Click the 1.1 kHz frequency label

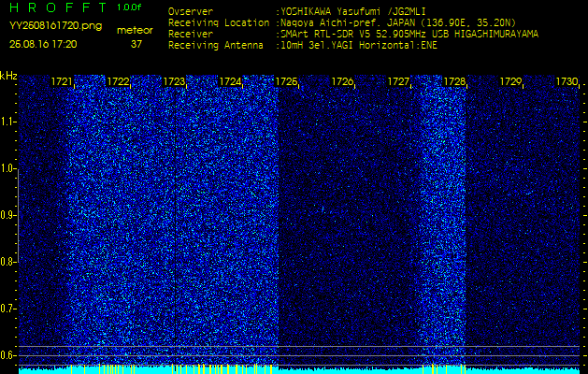(x=8, y=122)
